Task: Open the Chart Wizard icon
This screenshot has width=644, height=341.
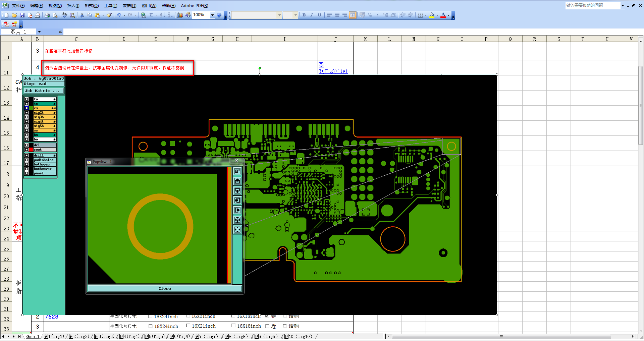Action: [x=180, y=15]
